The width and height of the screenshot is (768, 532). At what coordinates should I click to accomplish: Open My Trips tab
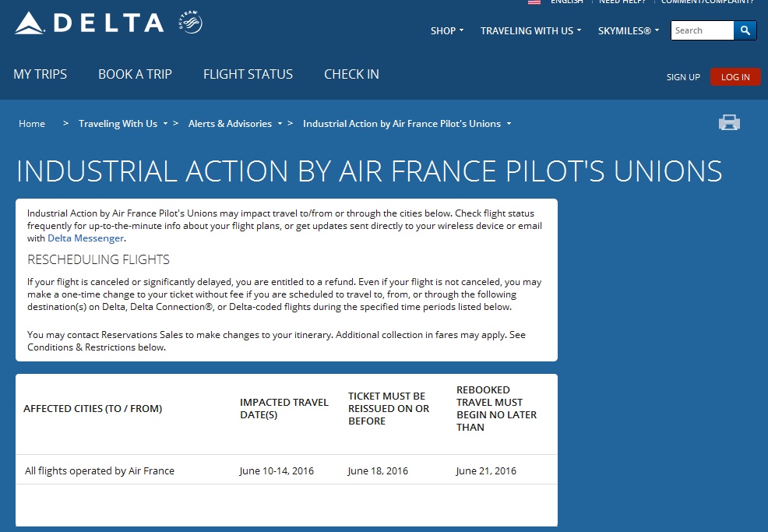tap(41, 75)
